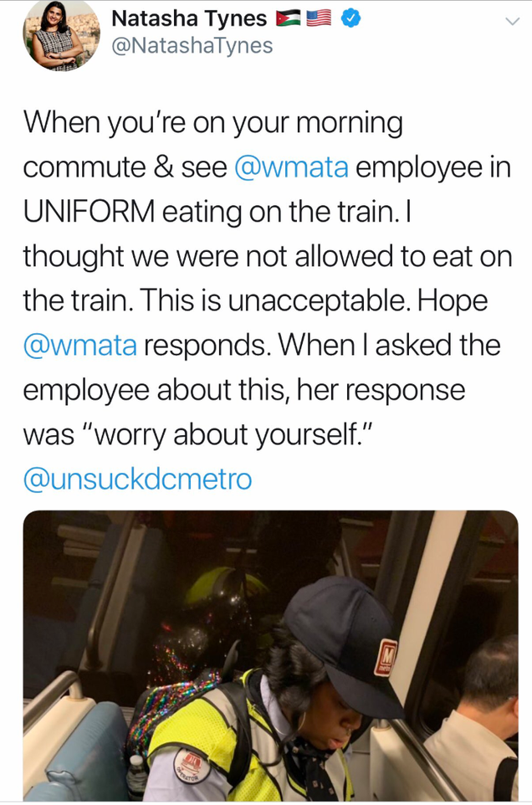Click the blue verified badge

coord(351,19)
